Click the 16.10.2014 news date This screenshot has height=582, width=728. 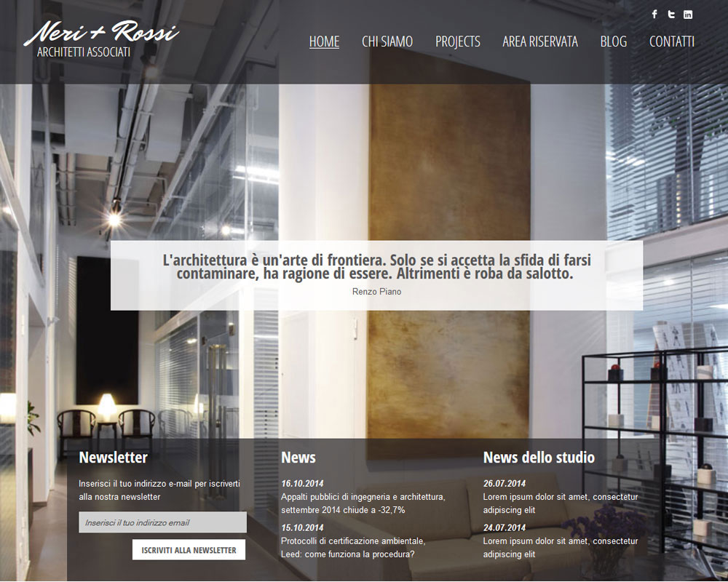click(x=302, y=484)
